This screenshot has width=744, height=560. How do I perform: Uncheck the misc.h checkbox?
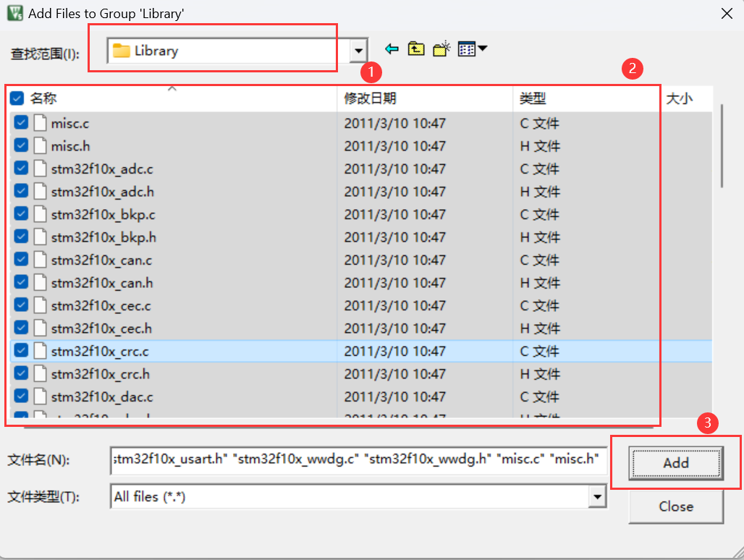click(x=21, y=145)
